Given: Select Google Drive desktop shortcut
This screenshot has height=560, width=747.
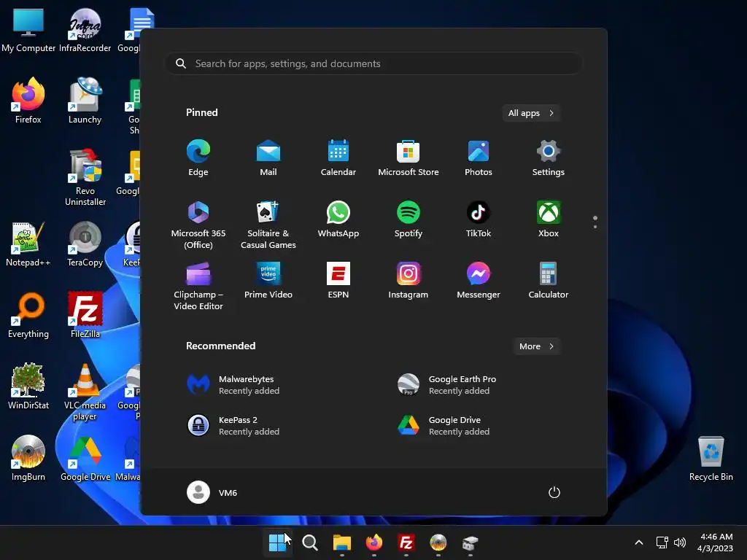Looking at the screenshot, I should [85, 458].
